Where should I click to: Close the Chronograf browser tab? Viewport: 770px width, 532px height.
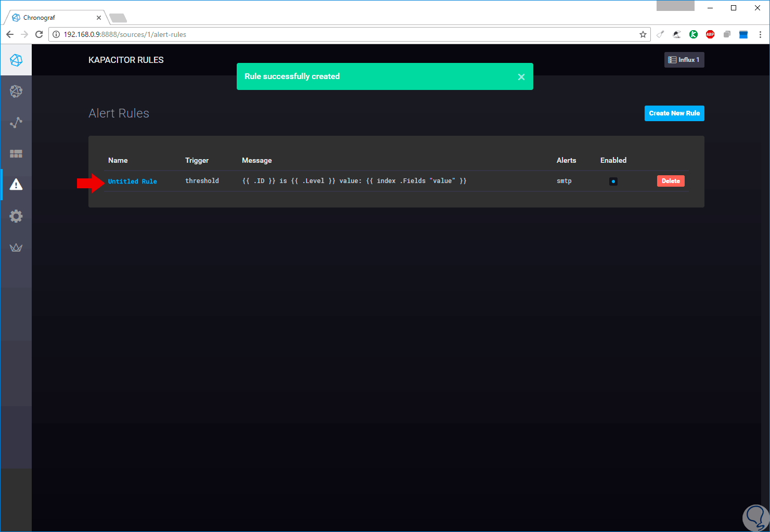[x=99, y=18]
